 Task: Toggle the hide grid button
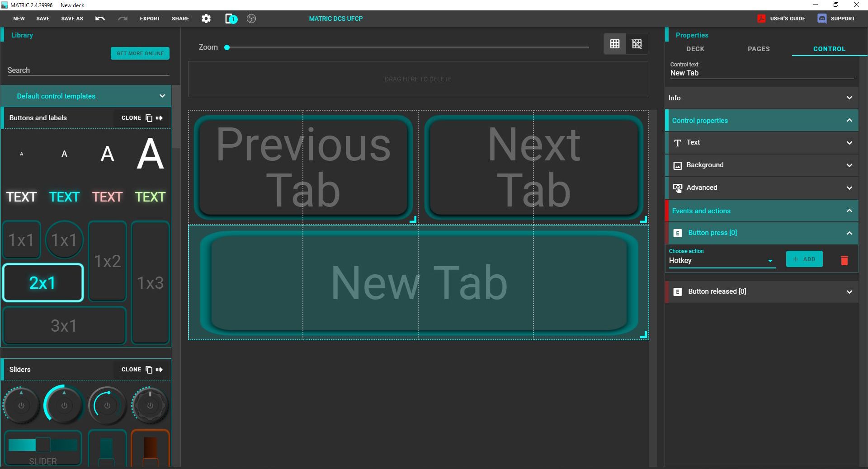[x=637, y=44]
